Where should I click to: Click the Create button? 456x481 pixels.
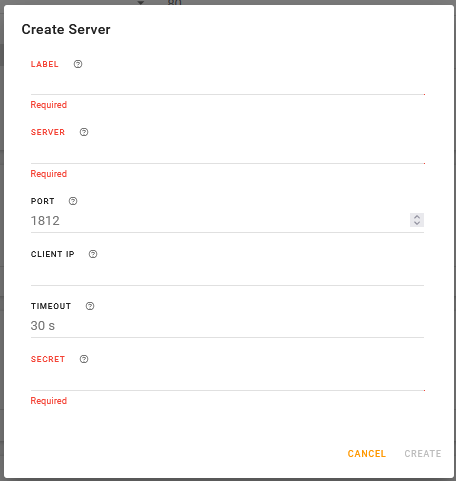pos(423,454)
